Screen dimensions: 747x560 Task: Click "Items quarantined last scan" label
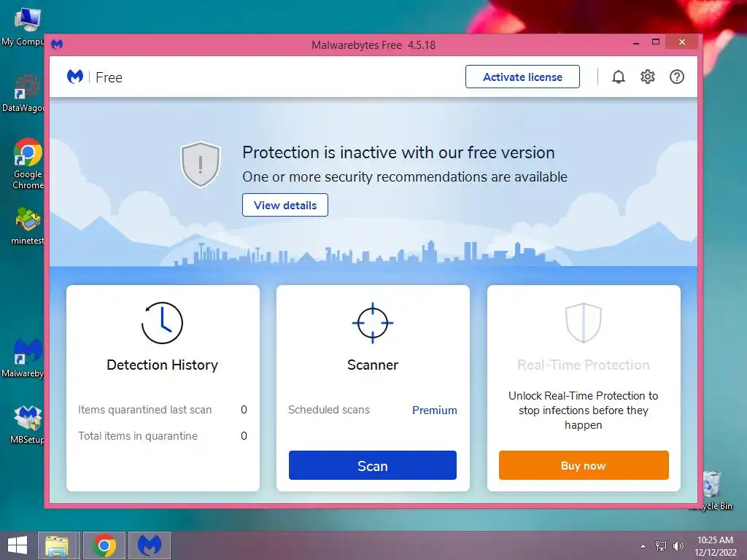145,410
